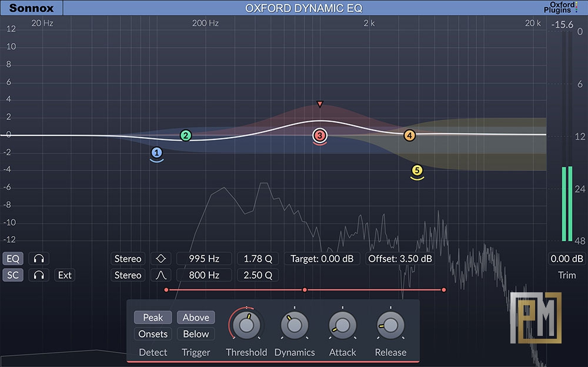Enable external sidechain Ext
588x367 pixels.
65,275
